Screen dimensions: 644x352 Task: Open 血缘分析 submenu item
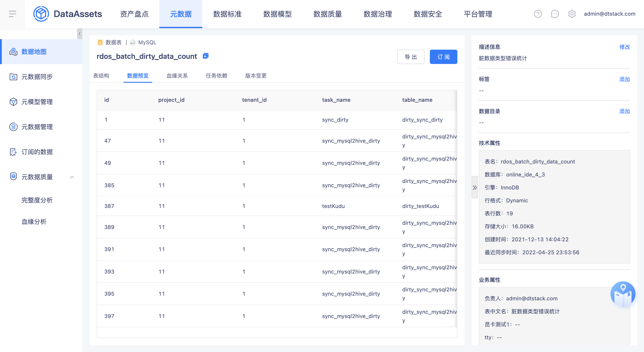pos(34,222)
